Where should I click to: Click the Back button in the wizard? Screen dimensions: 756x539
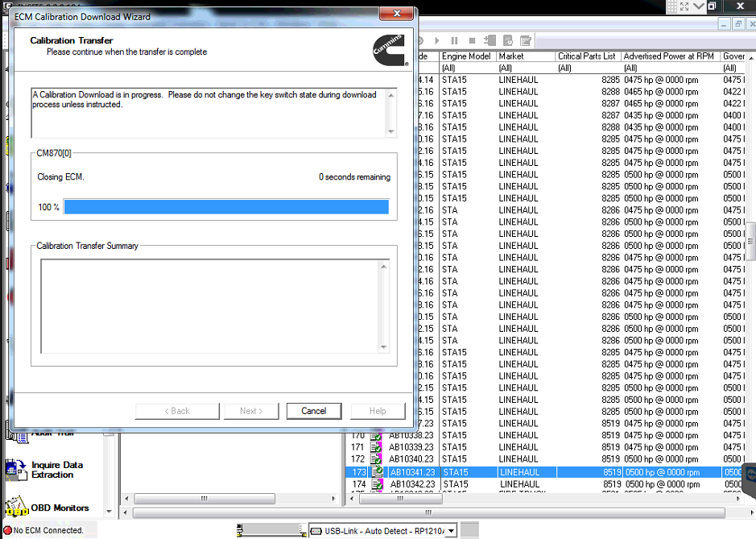click(x=177, y=411)
